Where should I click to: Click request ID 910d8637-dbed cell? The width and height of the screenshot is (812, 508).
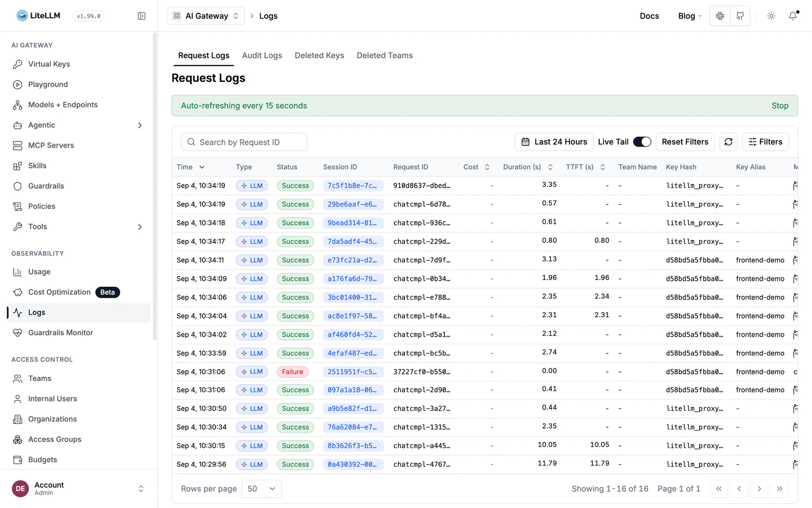coord(422,186)
